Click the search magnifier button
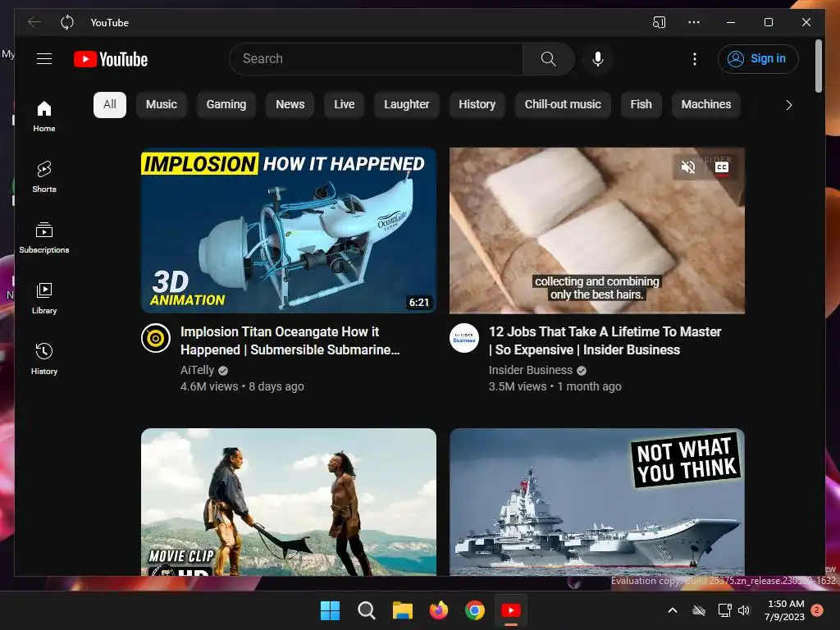Screen dimensions: 840x630 coord(548,59)
